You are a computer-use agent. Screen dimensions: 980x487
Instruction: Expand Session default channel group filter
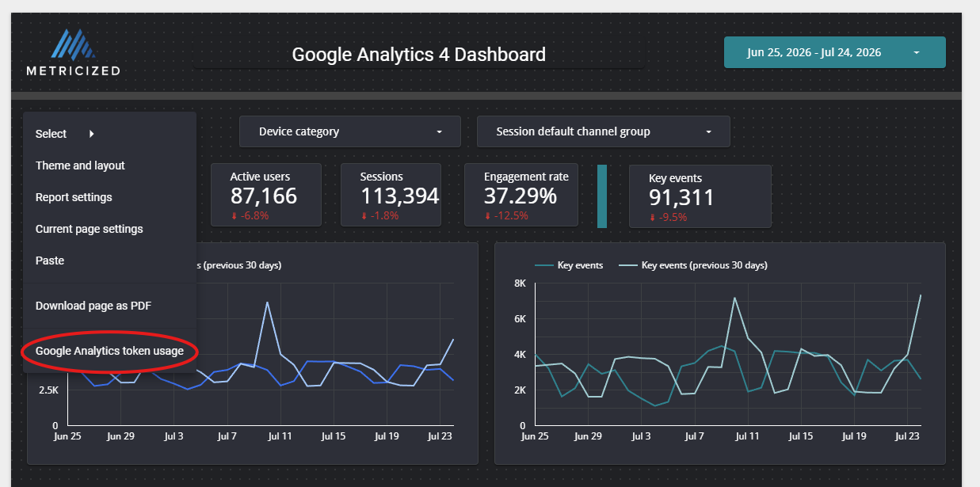(x=603, y=131)
